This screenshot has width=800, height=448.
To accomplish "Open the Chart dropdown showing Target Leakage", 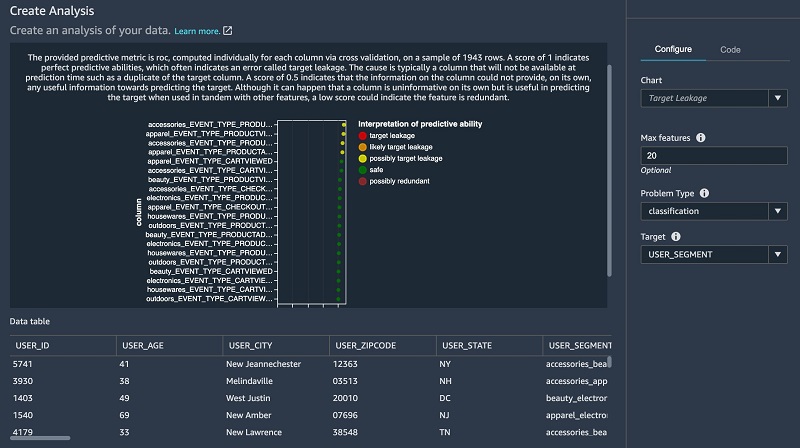I will click(x=714, y=98).
